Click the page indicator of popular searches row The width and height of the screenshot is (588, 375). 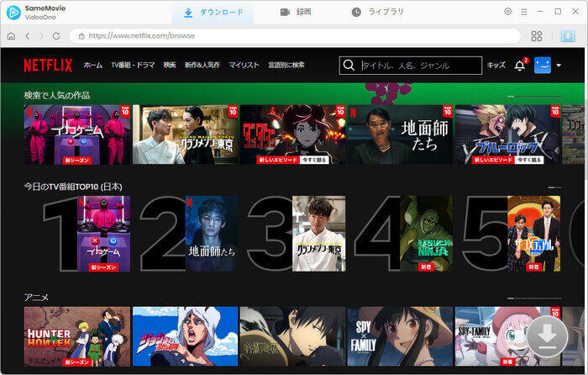point(534,97)
